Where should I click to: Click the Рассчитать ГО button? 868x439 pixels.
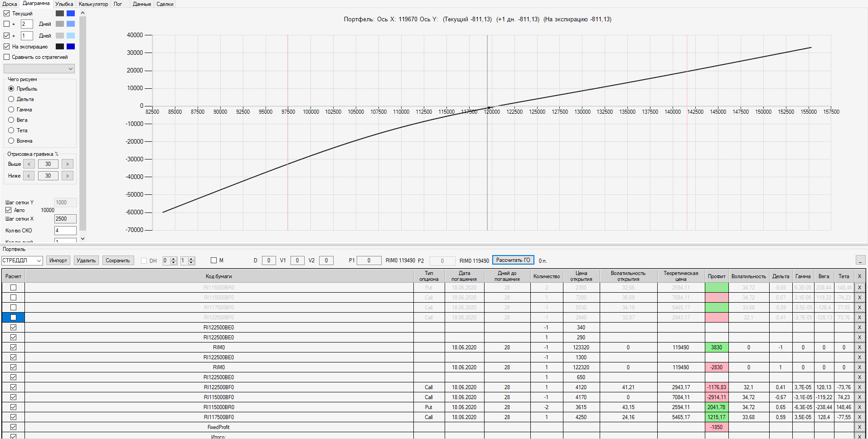513,260
